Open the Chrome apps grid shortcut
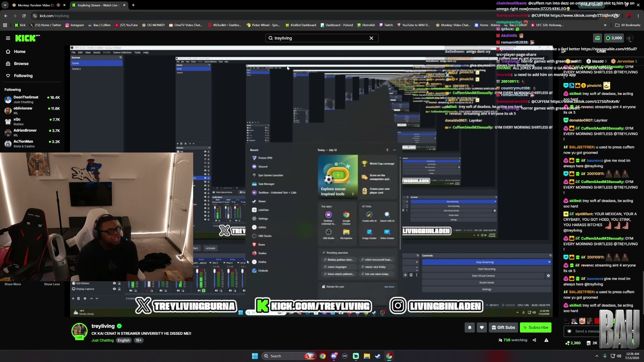Viewport: 644px width, 362px height. 5,25
